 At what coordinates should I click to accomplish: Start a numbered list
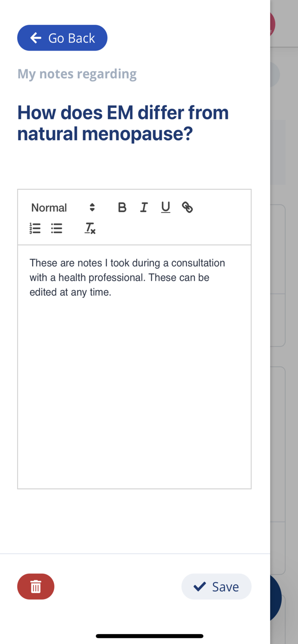coord(35,228)
